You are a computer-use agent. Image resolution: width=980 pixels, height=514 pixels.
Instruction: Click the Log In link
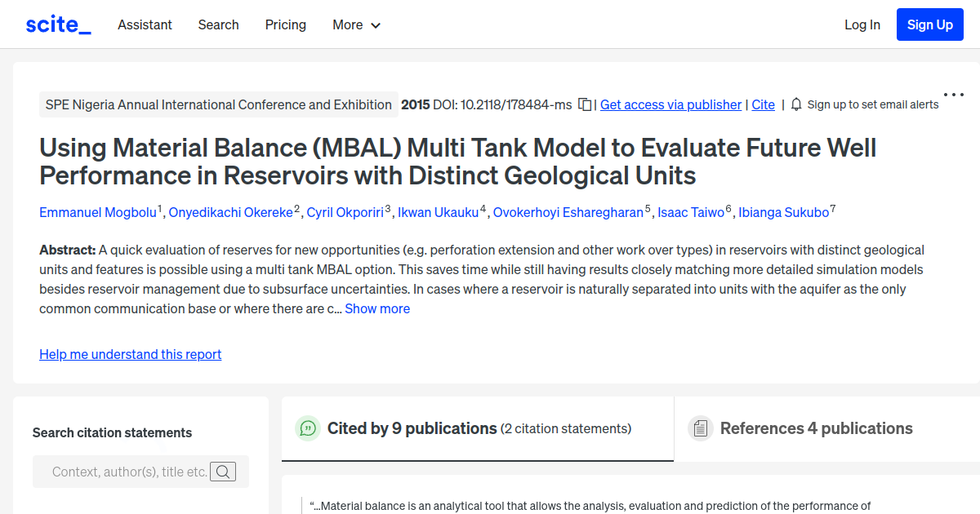click(x=862, y=24)
